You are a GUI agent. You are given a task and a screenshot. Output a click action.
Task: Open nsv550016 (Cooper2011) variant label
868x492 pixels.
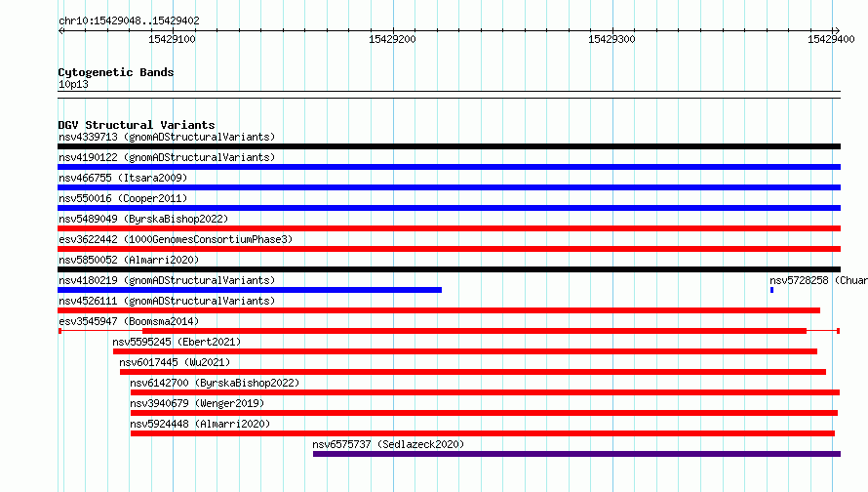point(123,198)
